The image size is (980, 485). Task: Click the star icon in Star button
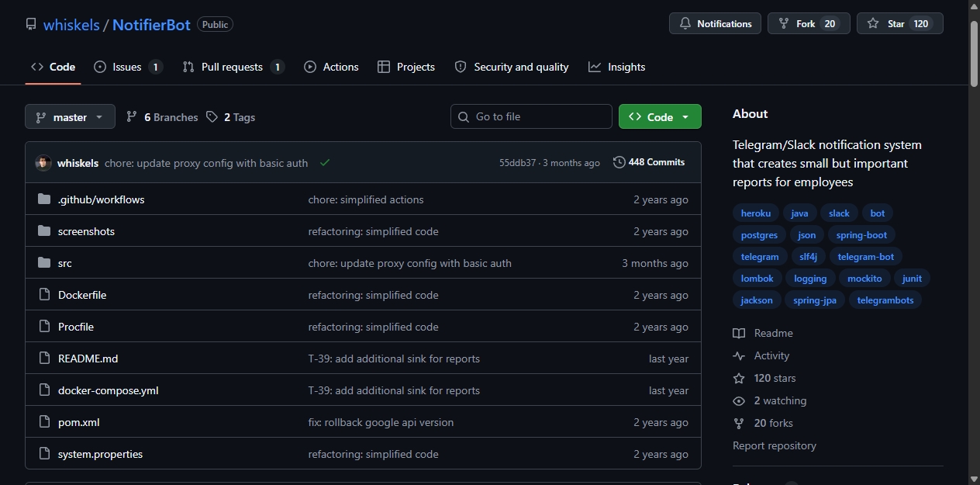[873, 24]
